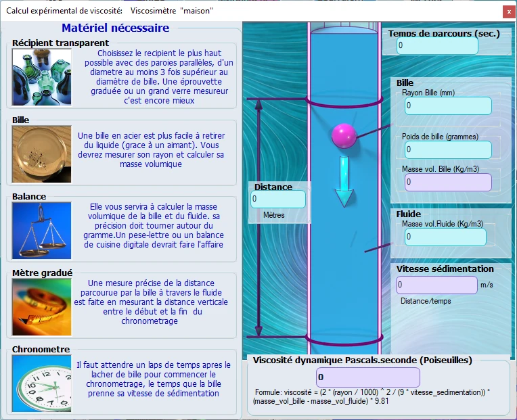Click the Temps de parcours input field
Screen dimensions: 517x420
(437, 45)
